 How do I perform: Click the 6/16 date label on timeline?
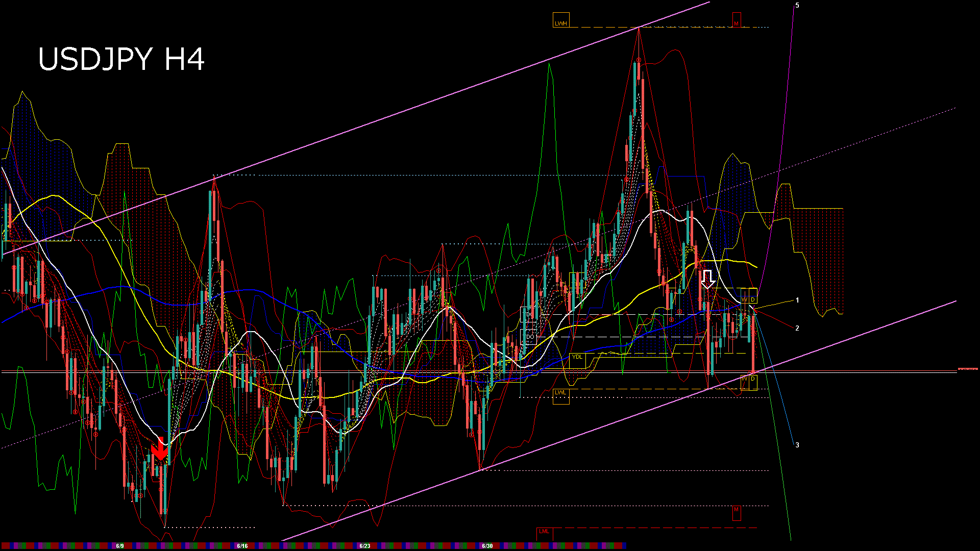tap(242, 546)
